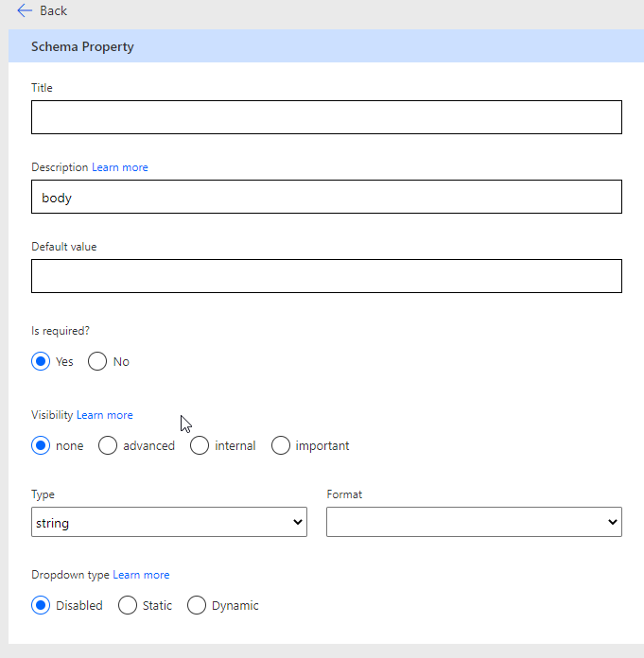Set visibility to none
Viewport: 644px width, 658px height.
[x=41, y=445]
